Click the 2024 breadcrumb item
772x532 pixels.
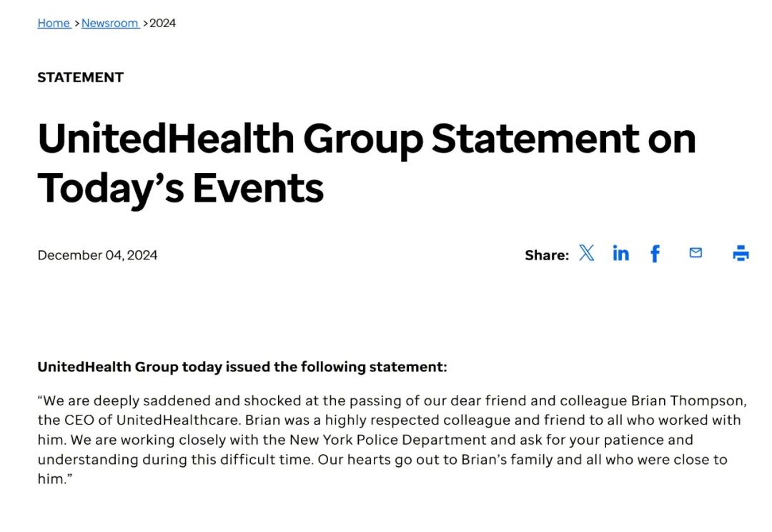click(x=162, y=23)
